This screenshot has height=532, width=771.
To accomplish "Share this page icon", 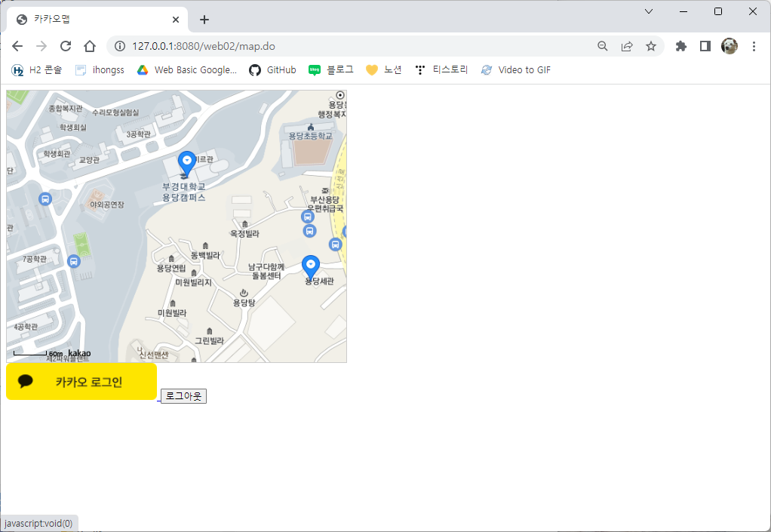I will (626, 46).
